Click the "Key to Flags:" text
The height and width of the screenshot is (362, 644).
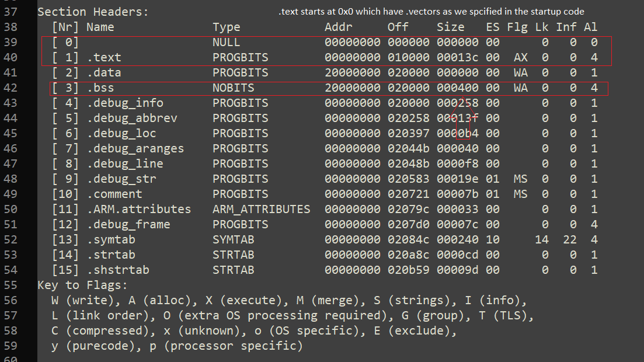tap(82, 285)
